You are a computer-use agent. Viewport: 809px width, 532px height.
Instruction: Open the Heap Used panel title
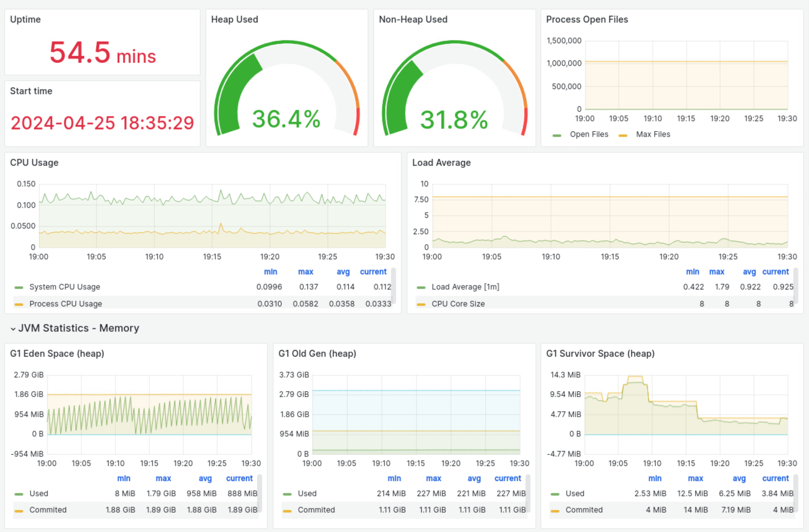click(234, 19)
